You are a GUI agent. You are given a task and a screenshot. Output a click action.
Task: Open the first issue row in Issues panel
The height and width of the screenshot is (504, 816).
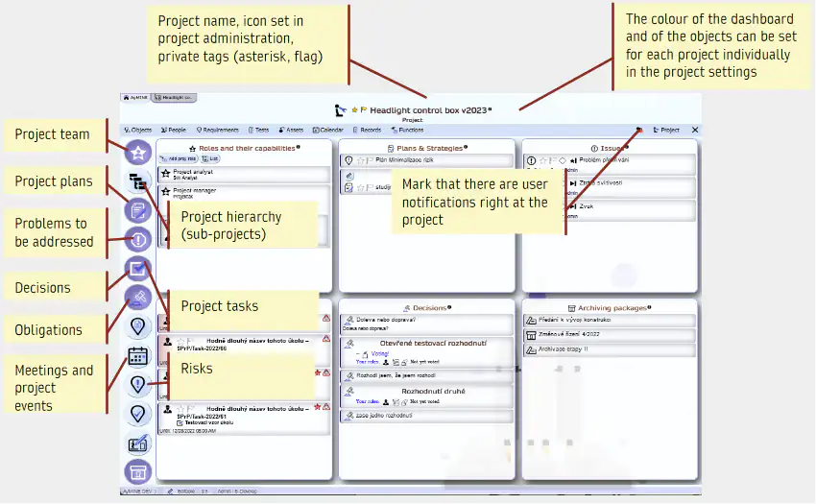point(610,163)
